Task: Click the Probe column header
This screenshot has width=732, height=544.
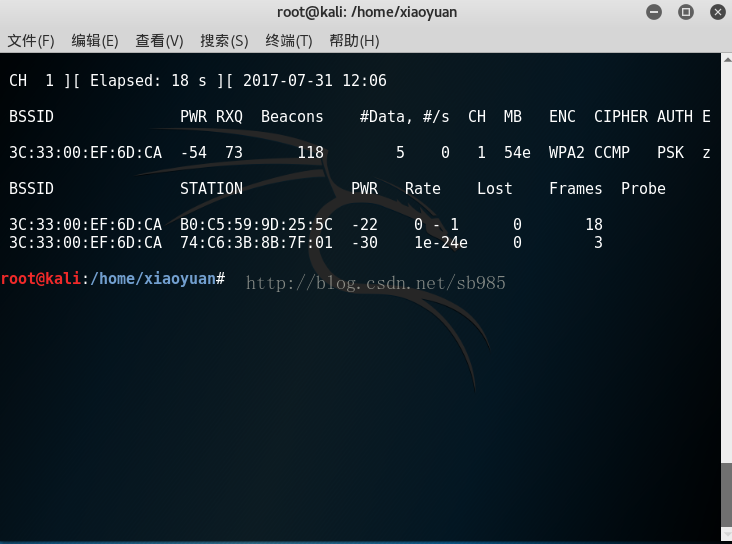Action: point(643,188)
